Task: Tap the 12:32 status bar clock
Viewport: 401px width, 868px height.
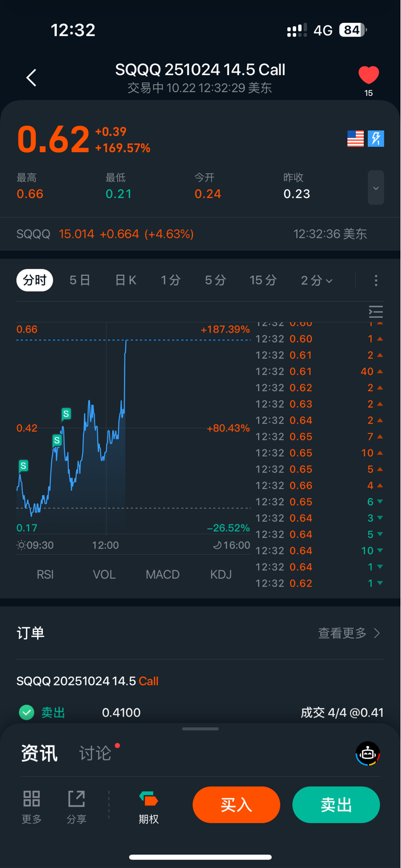Action: [x=73, y=30]
